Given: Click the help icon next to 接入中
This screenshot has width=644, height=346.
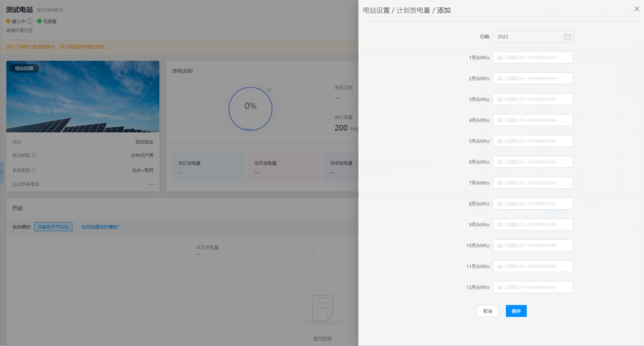Looking at the screenshot, I should tap(30, 21).
